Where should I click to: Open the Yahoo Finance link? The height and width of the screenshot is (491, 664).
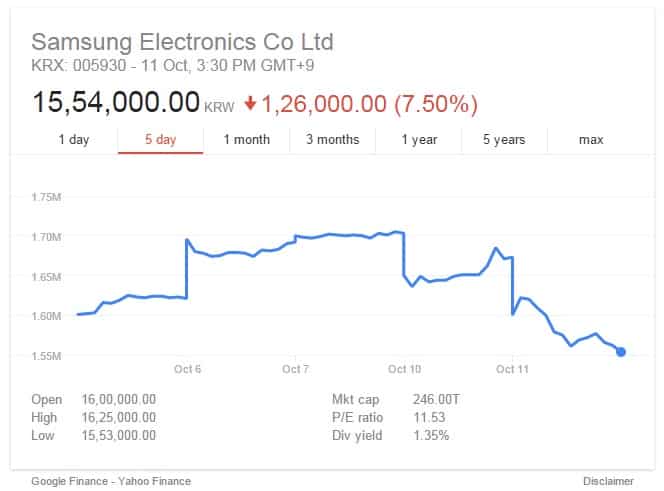pos(154,481)
